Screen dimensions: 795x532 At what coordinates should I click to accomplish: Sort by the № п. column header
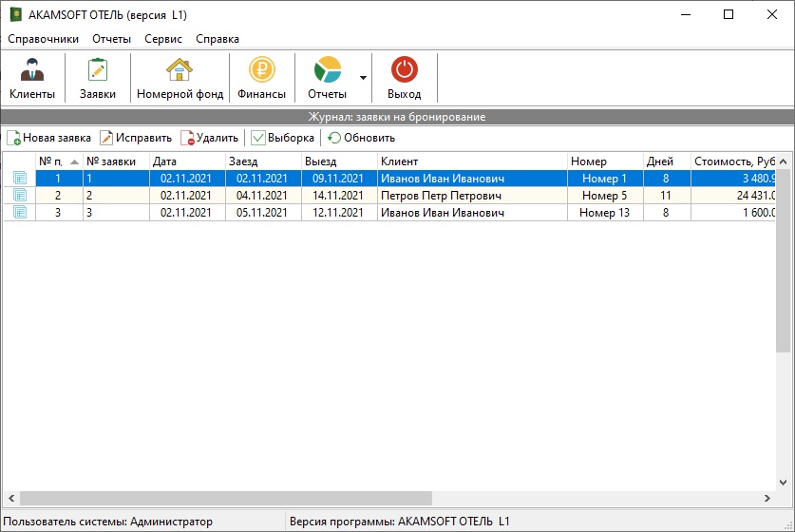[x=58, y=161]
